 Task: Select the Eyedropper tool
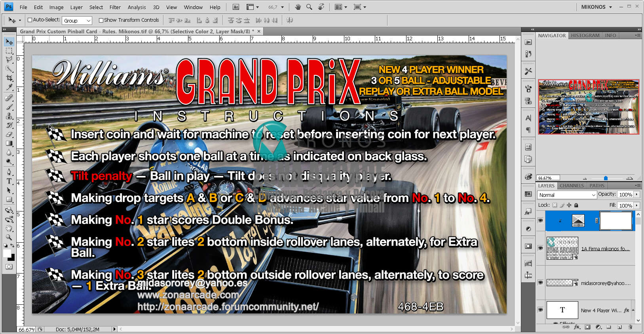(9, 87)
